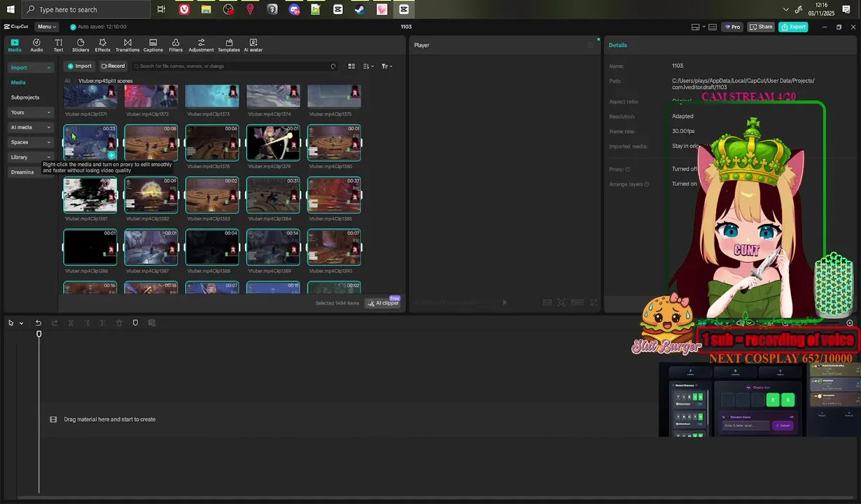Click the Export button
Image resolution: width=861 pixels, height=504 pixels.
(x=793, y=27)
